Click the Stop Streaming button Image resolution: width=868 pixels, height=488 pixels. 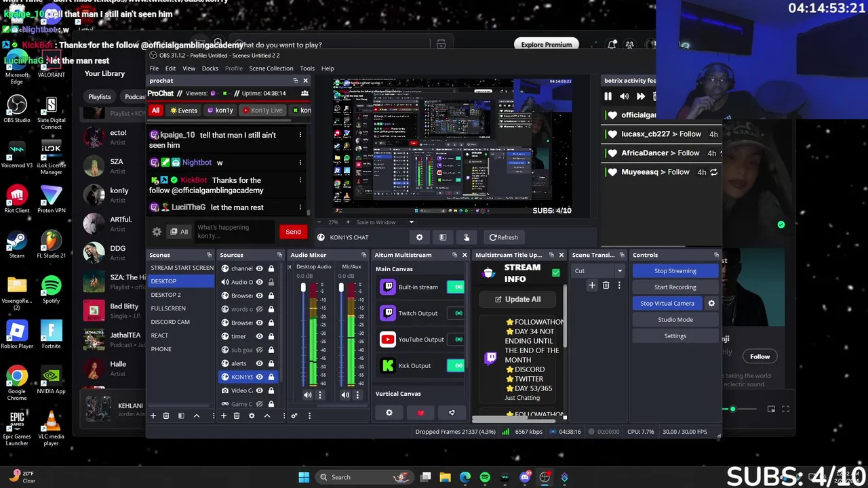(675, 270)
